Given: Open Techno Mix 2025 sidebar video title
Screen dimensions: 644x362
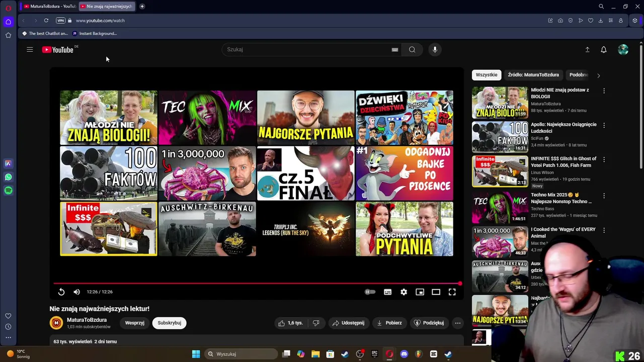Looking at the screenshot, I should [561, 198].
